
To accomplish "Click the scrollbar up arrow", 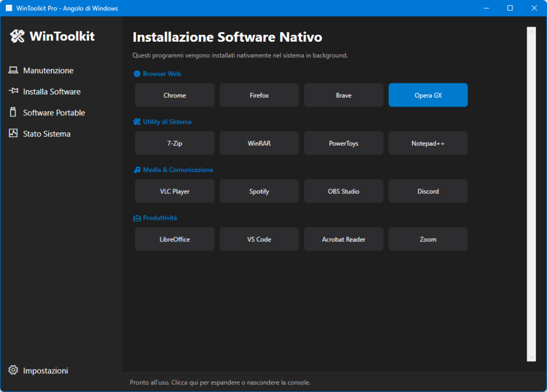I will click(x=532, y=31).
